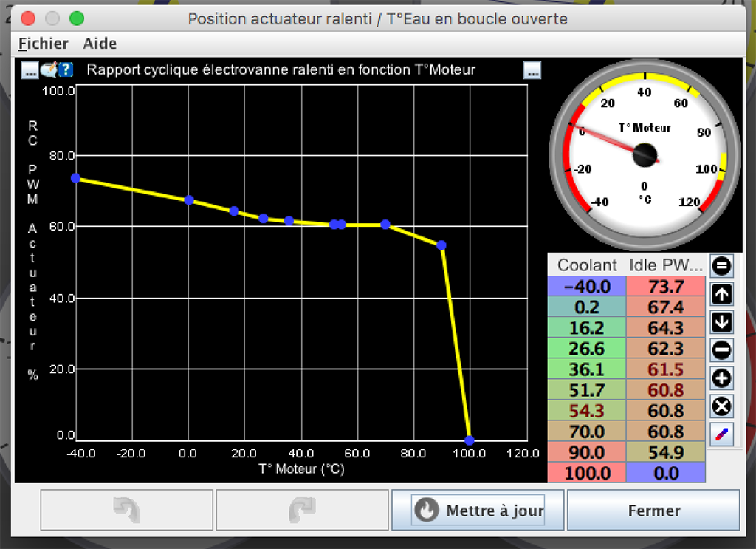Viewport: 756px width, 549px height.
Task: Open ellipsis options button right of graph title
Action: click(532, 70)
